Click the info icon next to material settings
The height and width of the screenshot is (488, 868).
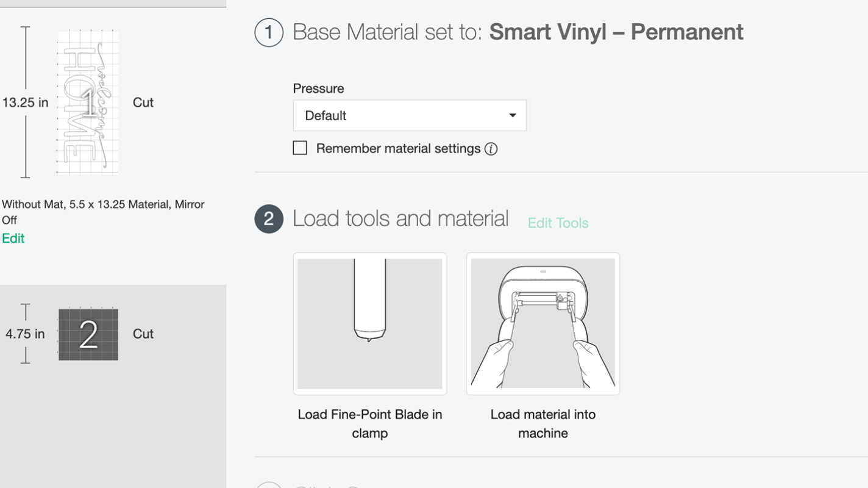[x=491, y=148]
